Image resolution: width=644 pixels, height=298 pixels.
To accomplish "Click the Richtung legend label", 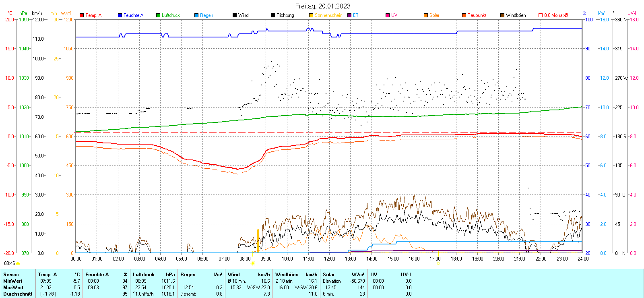I will [x=285, y=15].
